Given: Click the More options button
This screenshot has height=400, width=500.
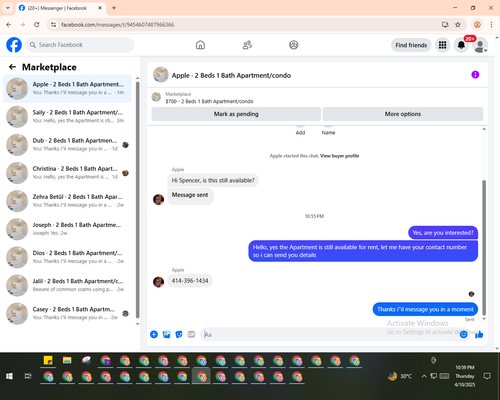Looking at the screenshot, I should point(403,114).
